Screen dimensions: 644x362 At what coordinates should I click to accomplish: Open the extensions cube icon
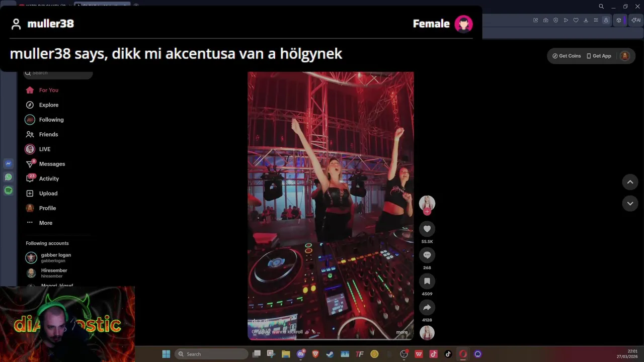619,20
